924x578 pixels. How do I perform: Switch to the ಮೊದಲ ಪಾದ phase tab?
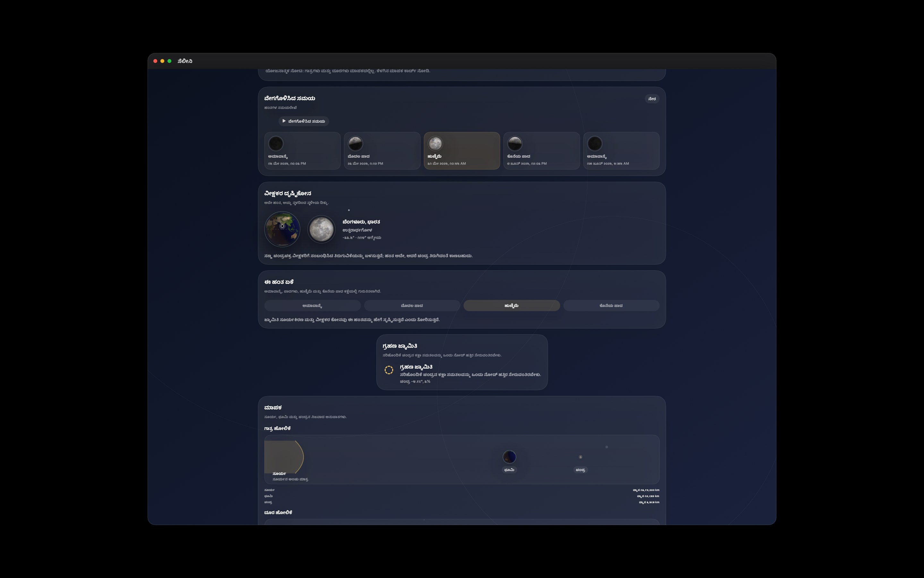click(x=412, y=305)
